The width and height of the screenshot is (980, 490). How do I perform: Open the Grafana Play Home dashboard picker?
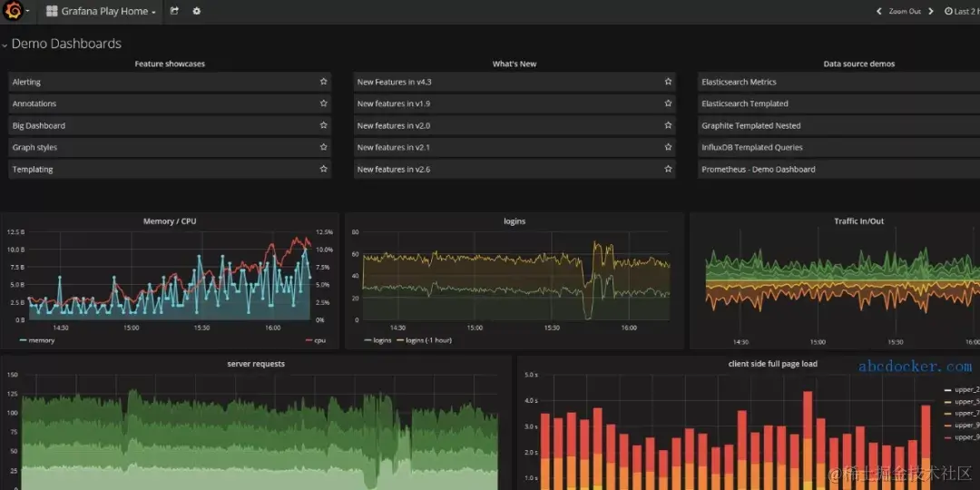101,11
